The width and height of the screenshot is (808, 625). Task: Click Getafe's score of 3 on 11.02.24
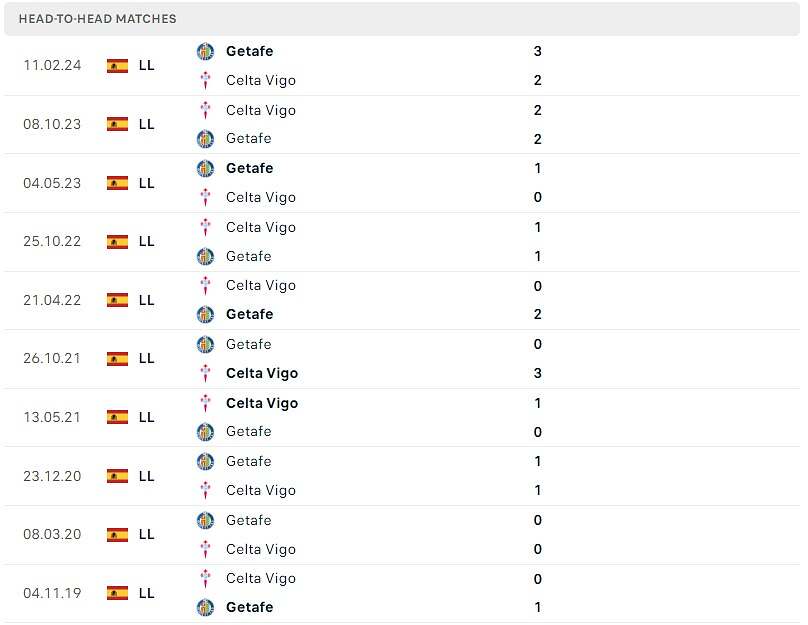tap(538, 51)
